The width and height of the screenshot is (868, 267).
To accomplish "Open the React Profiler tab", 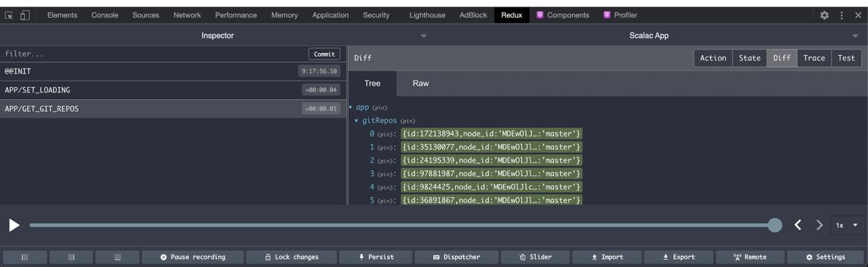I will (x=620, y=15).
